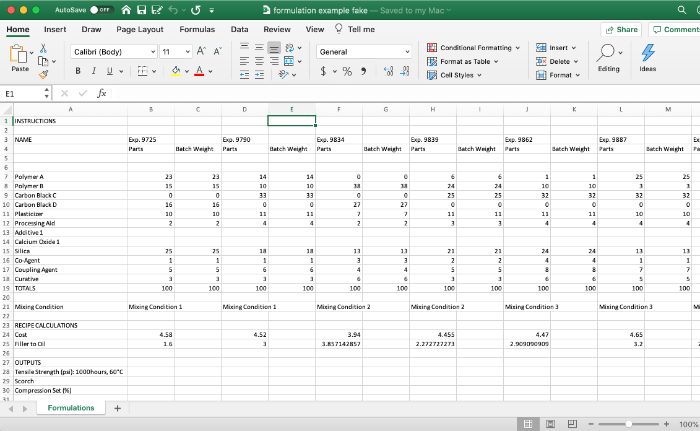Open Conditional Formatting menu
This screenshot has width=700, height=431.
[x=474, y=47]
